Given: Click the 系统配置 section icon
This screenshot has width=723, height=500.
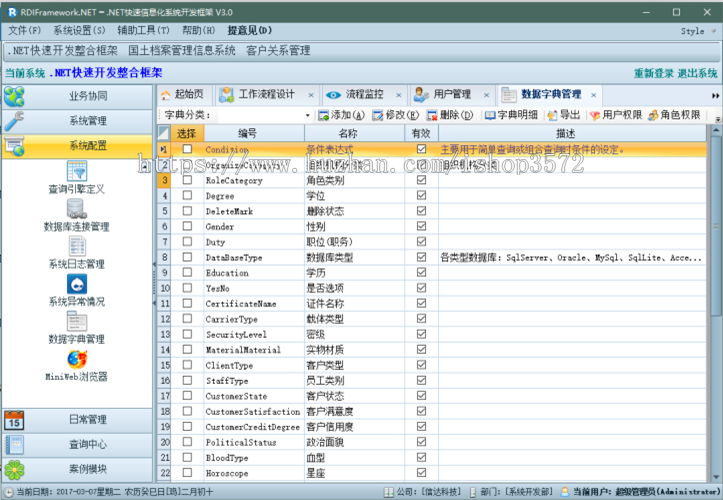Looking at the screenshot, I should (x=14, y=146).
